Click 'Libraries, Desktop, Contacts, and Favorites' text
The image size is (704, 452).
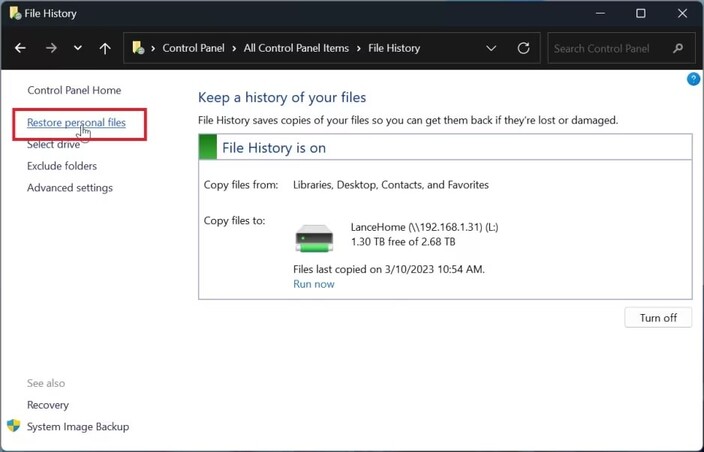(391, 185)
